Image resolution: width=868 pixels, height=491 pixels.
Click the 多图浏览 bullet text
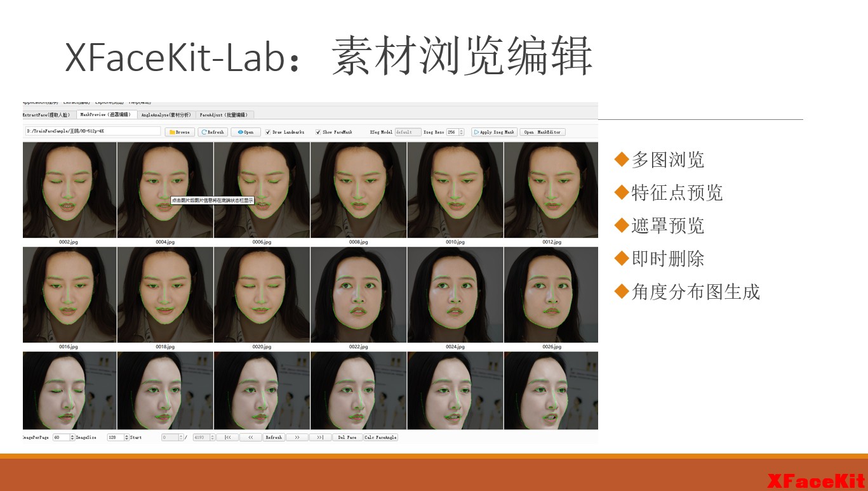(x=667, y=160)
